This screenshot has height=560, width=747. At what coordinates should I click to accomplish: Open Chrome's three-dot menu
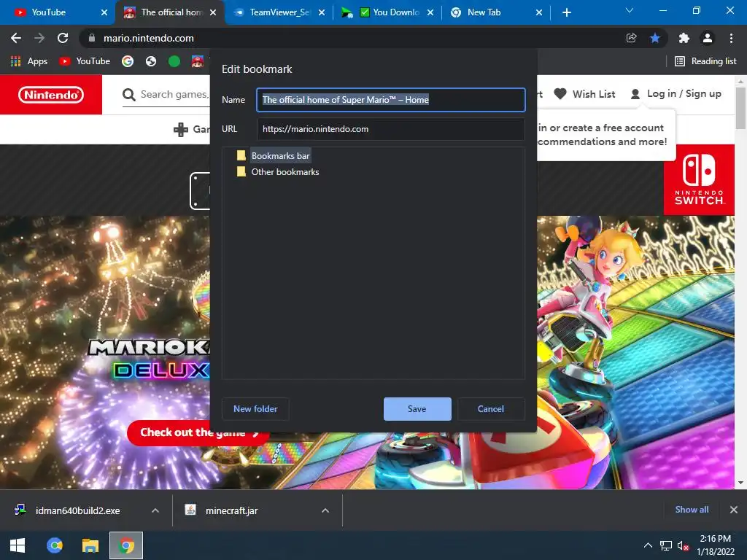pyautogui.click(x=731, y=38)
